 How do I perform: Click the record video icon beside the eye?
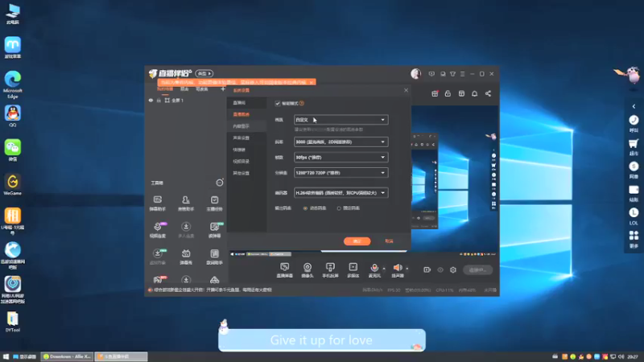[x=427, y=269]
